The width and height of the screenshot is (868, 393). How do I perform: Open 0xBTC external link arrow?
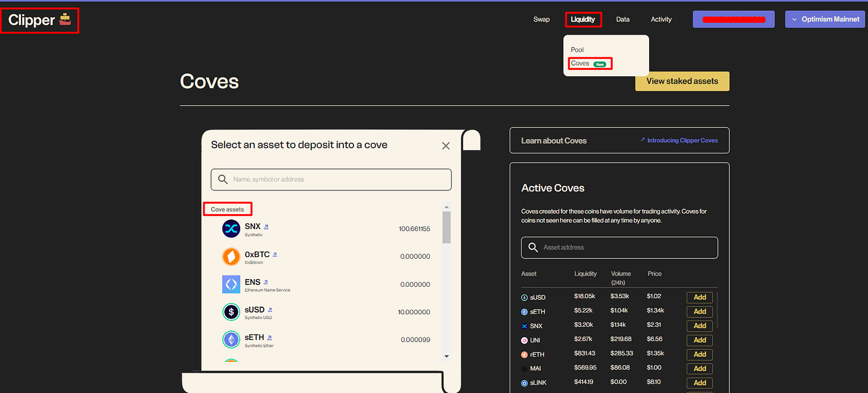point(274,254)
